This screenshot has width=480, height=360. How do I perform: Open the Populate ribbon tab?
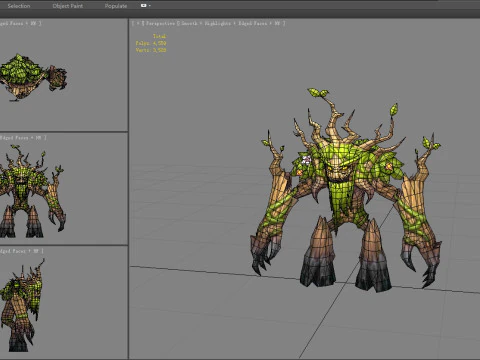pyautogui.click(x=116, y=6)
